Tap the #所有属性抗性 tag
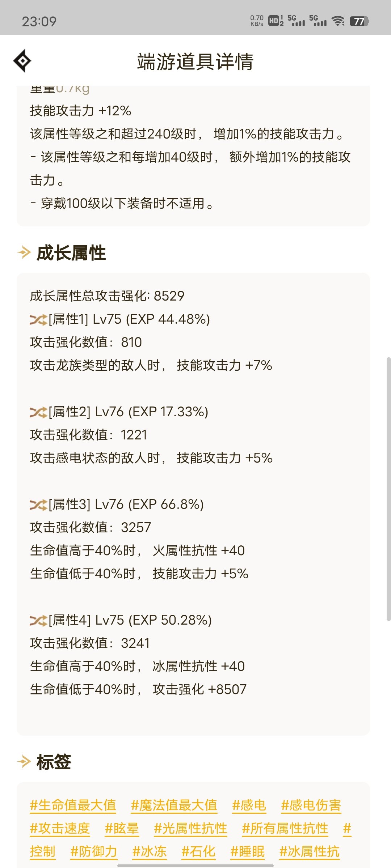This screenshot has height=868, width=391. [x=285, y=828]
